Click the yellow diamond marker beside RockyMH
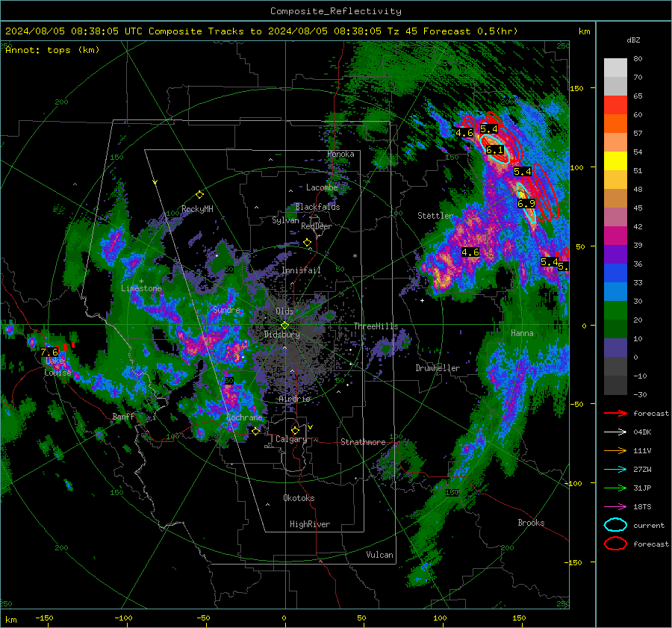This screenshot has height=628, width=672. point(199,195)
